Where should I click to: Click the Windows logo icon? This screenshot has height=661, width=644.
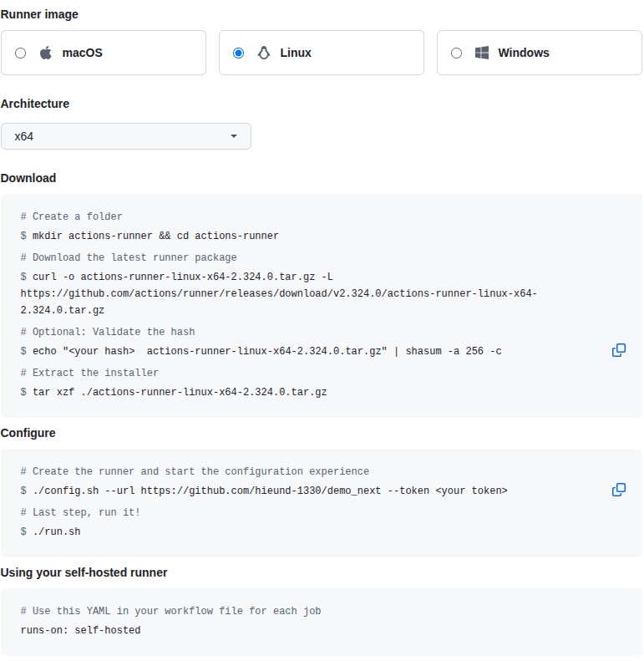coord(482,53)
